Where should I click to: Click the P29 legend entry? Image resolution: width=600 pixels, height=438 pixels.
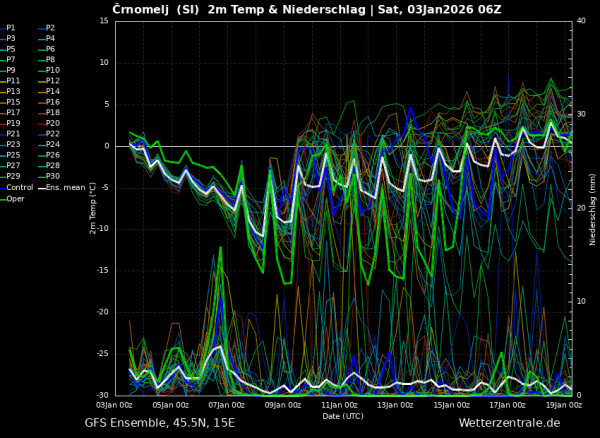click(10, 176)
